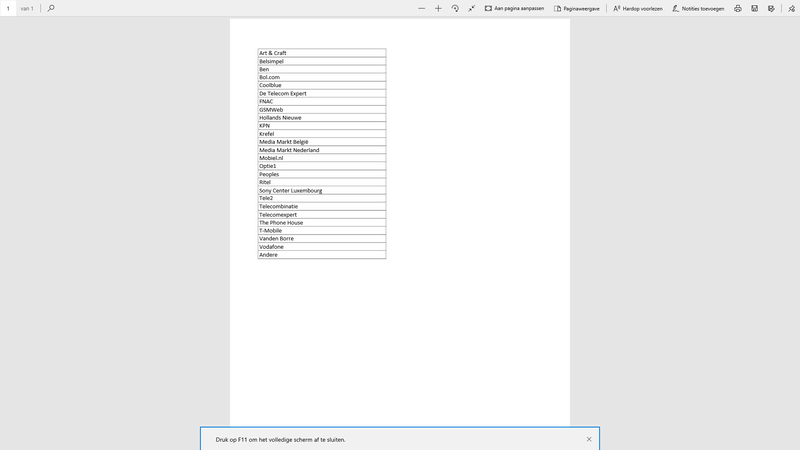Click the Tele2 cell

click(x=321, y=198)
